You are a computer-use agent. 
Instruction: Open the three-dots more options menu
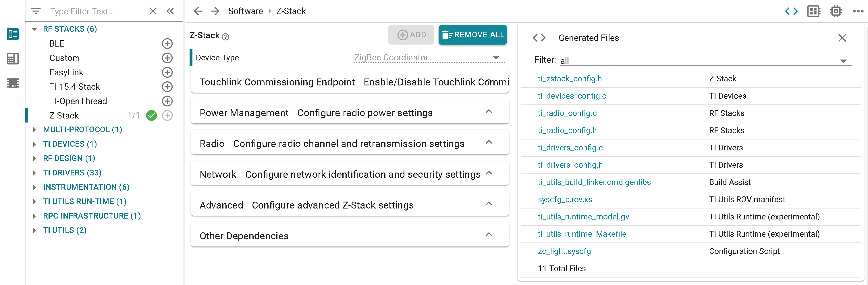pos(858,11)
